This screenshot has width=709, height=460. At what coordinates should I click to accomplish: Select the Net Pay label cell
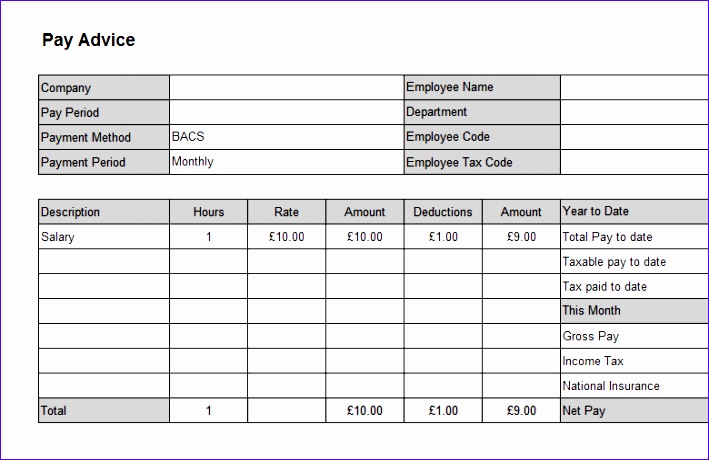pyautogui.click(x=635, y=411)
